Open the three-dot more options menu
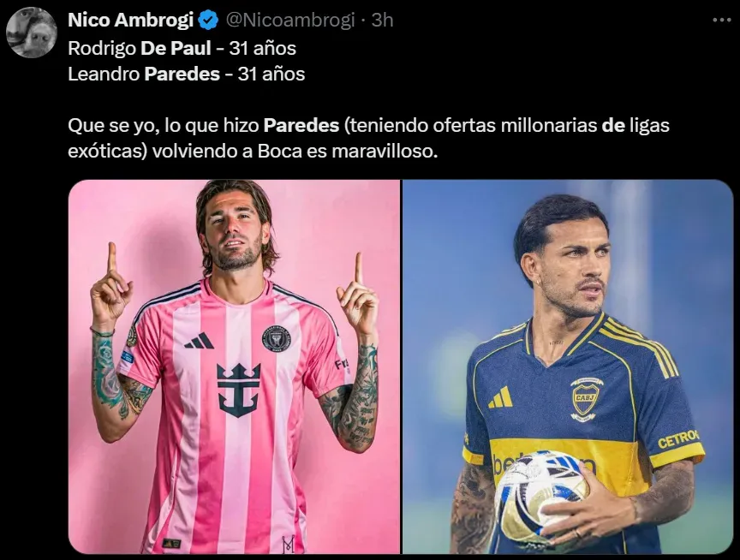The height and width of the screenshot is (560, 740). click(722, 21)
